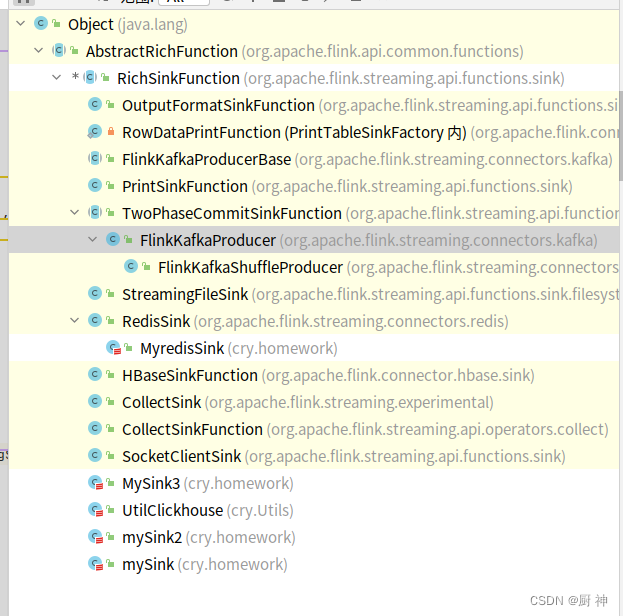623x616 pixels.
Task: Collapse the FlinkKafkaProducer node arrow
Action: (x=93, y=240)
